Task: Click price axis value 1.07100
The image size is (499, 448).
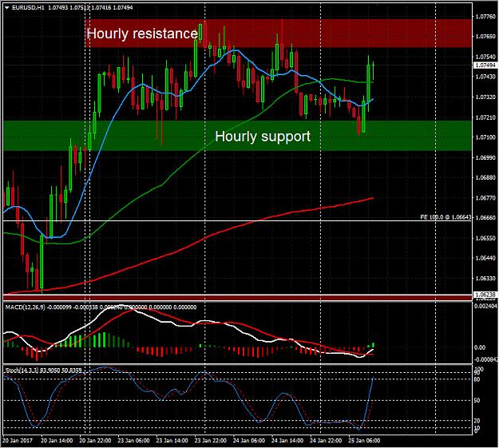Action: click(485, 137)
